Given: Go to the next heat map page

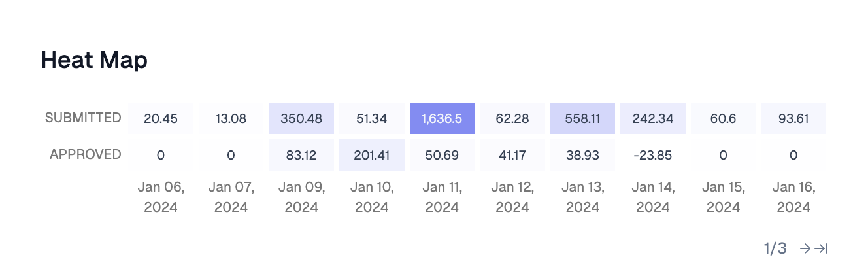Looking at the screenshot, I should 806,248.
